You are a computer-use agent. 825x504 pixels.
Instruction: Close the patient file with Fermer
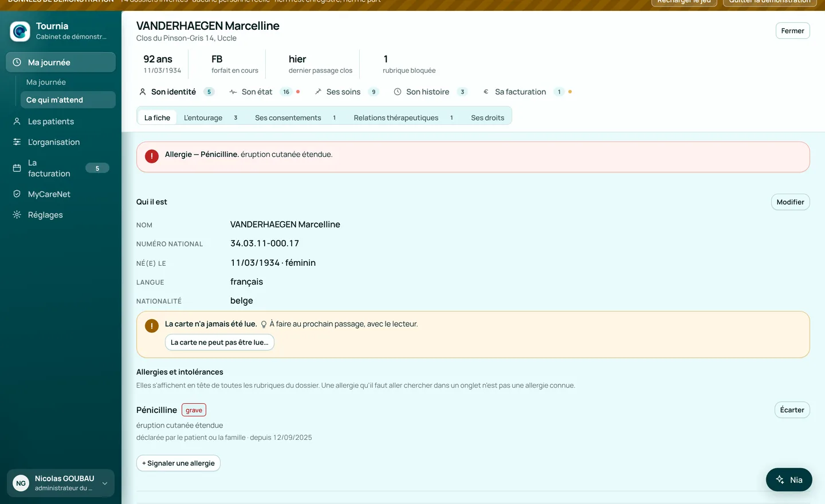pyautogui.click(x=792, y=31)
